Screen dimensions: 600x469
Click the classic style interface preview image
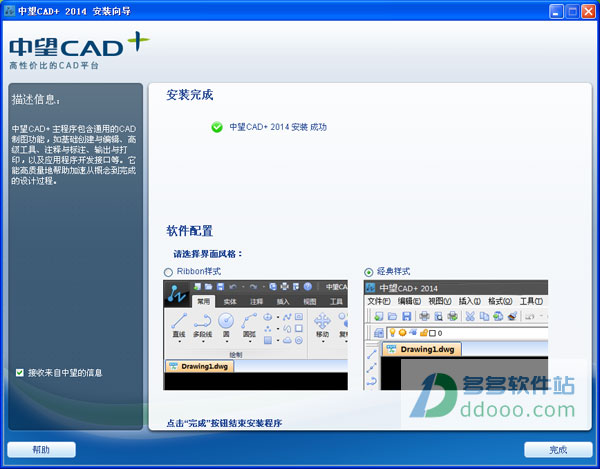coord(456,335)
